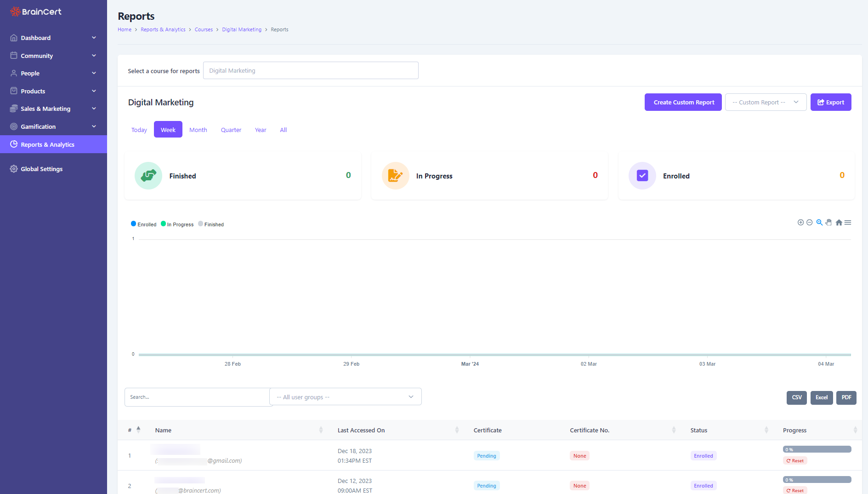Zoom in on the chart

(x=800, y=223)
